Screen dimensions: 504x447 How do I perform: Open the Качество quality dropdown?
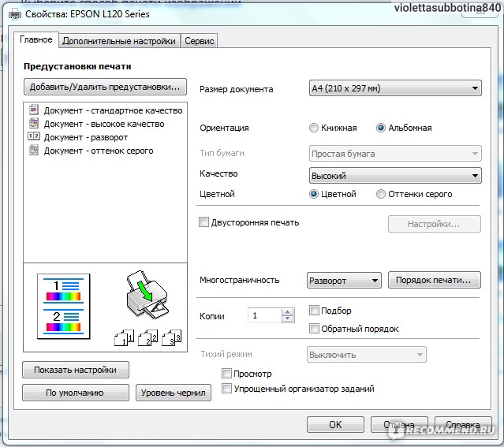tap(395, 176)
